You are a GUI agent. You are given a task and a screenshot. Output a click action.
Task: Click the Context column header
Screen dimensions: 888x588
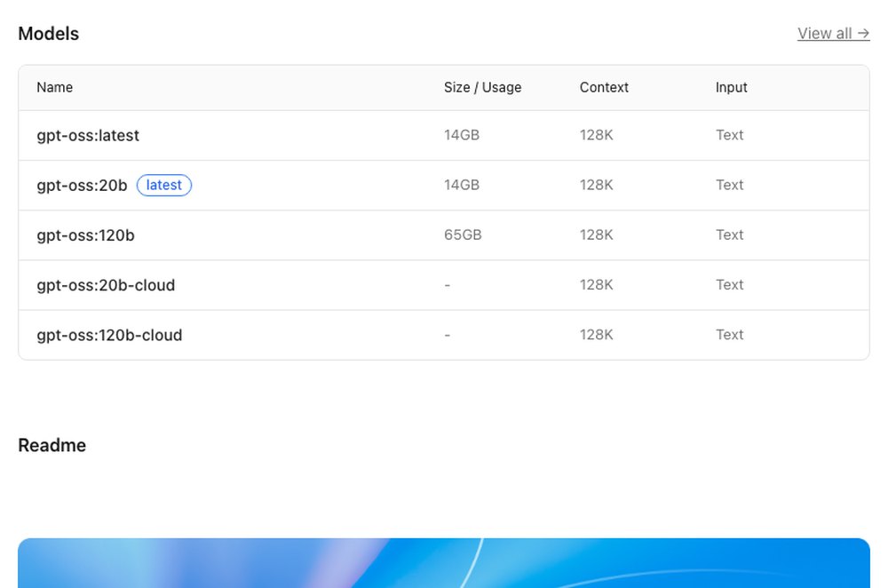click(x=604, y=87)
